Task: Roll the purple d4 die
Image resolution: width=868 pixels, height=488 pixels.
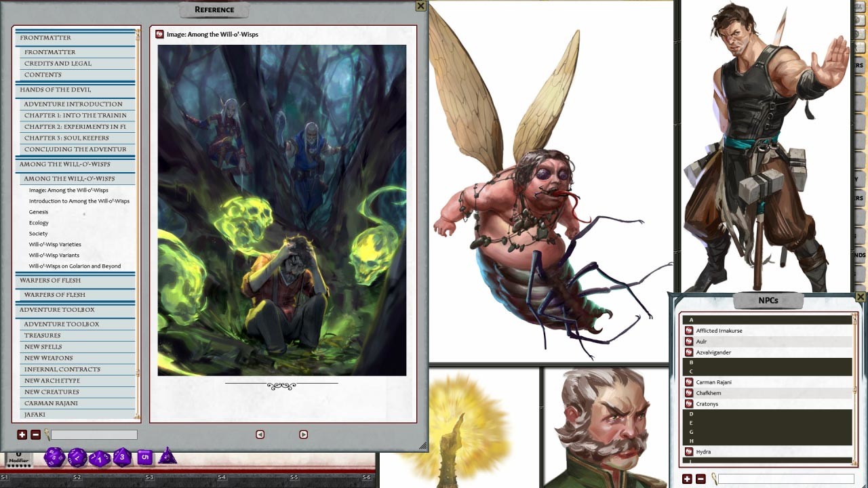Action: (167, 457)
